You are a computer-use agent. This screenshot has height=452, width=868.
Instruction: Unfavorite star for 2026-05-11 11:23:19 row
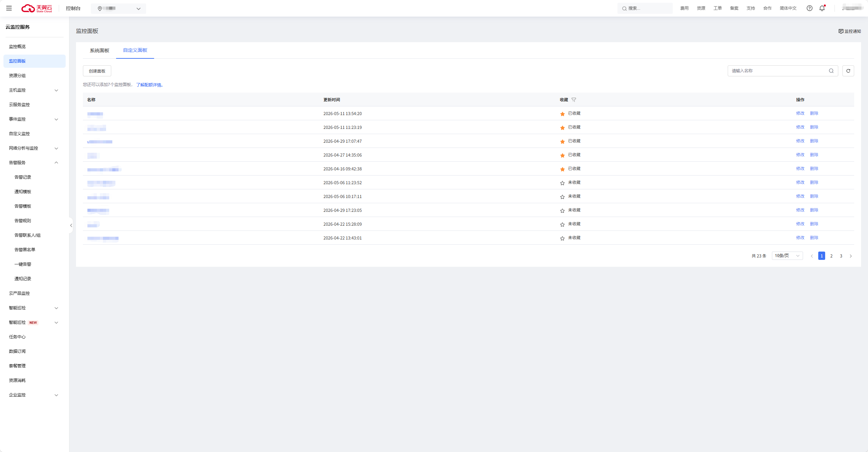click(563, 128)
